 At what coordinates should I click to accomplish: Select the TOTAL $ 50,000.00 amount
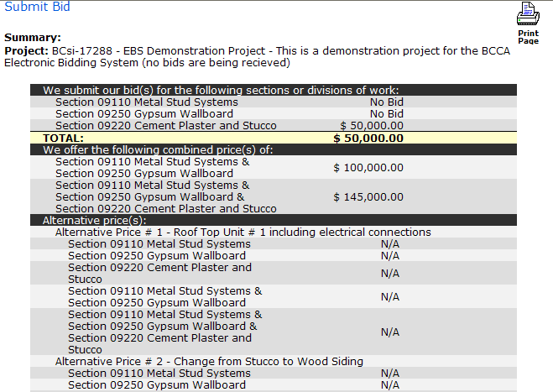point(368,138)
